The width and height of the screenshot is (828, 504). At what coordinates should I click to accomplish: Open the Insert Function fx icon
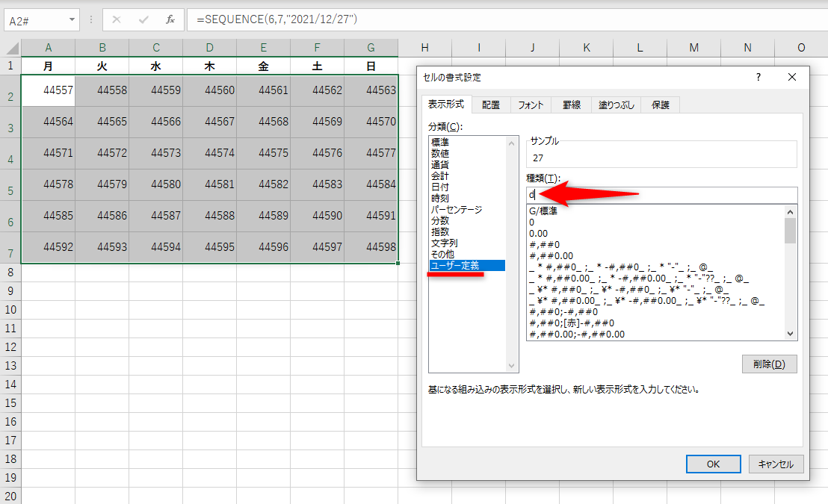(x=170, y=19)
